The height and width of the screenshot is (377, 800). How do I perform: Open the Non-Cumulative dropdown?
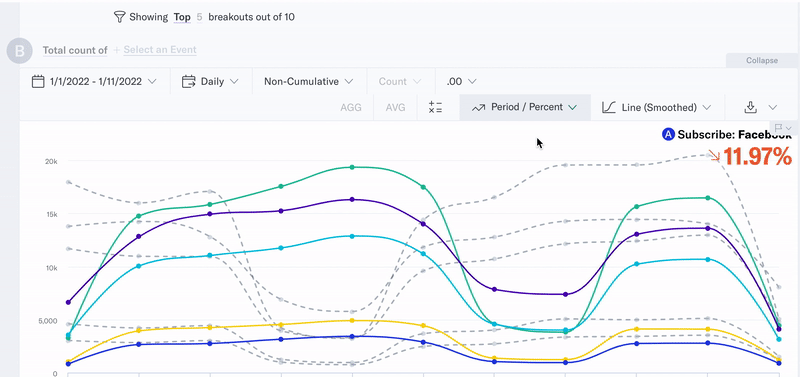[309, 82]
